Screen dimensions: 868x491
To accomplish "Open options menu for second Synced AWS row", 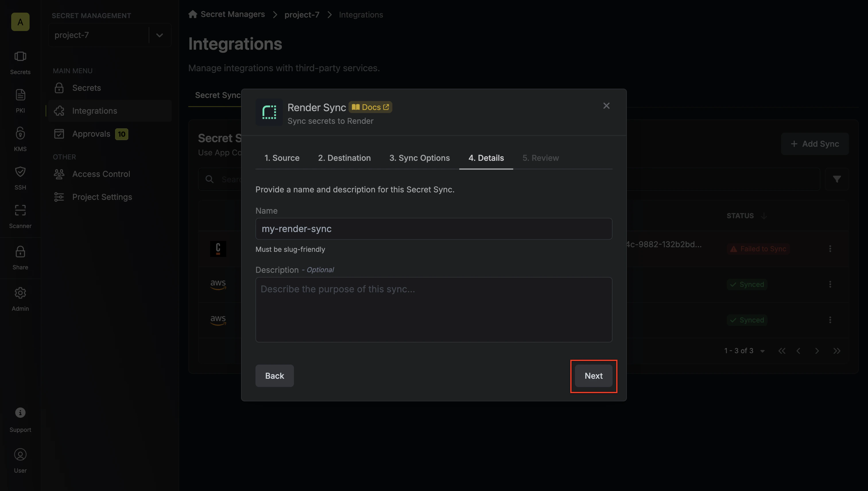I will pos(830,320).
